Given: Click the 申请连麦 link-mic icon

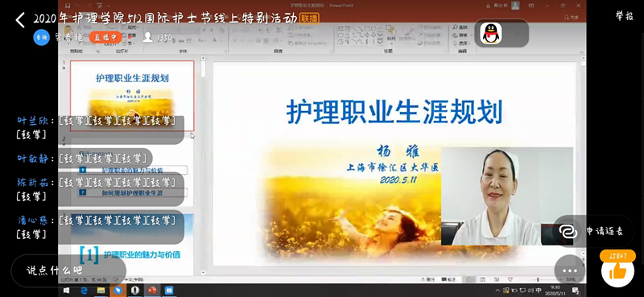Looking at the screenshot, I should click(x=568, y=231).
